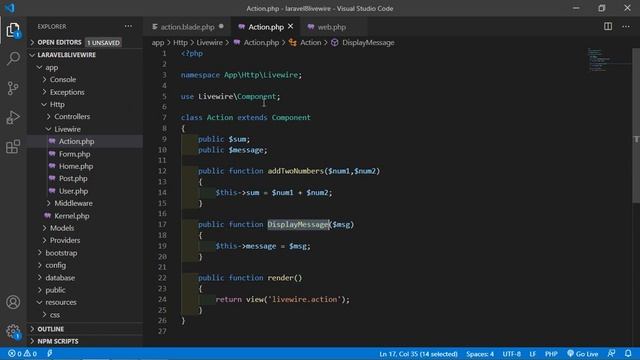Expand the Models folder
This screenshot has width=640, height=360.
[62, 228]
